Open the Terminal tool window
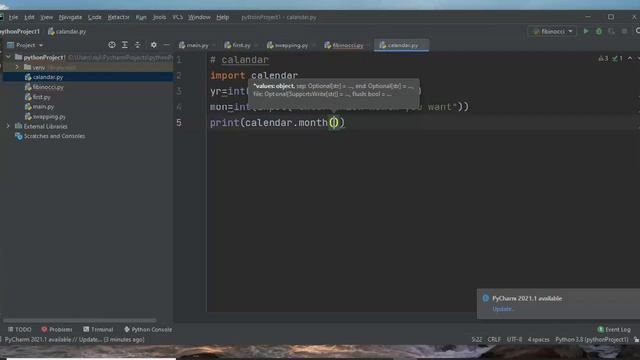640x360 pixels. [x=98, y=329]
